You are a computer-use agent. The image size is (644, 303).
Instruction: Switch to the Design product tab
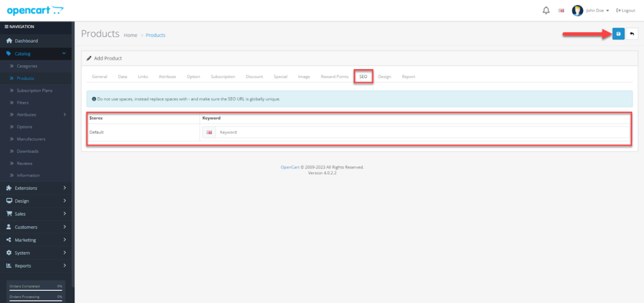[x=384, y=77]
